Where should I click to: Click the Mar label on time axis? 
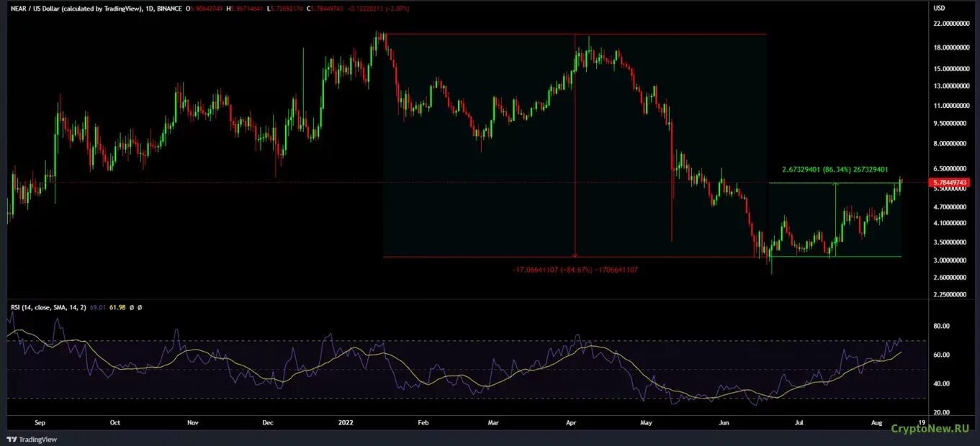pos(493,424)
